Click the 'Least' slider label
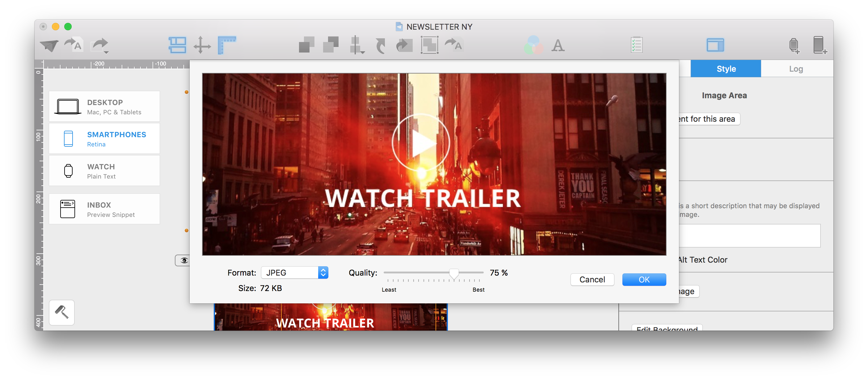 (389, 290)
